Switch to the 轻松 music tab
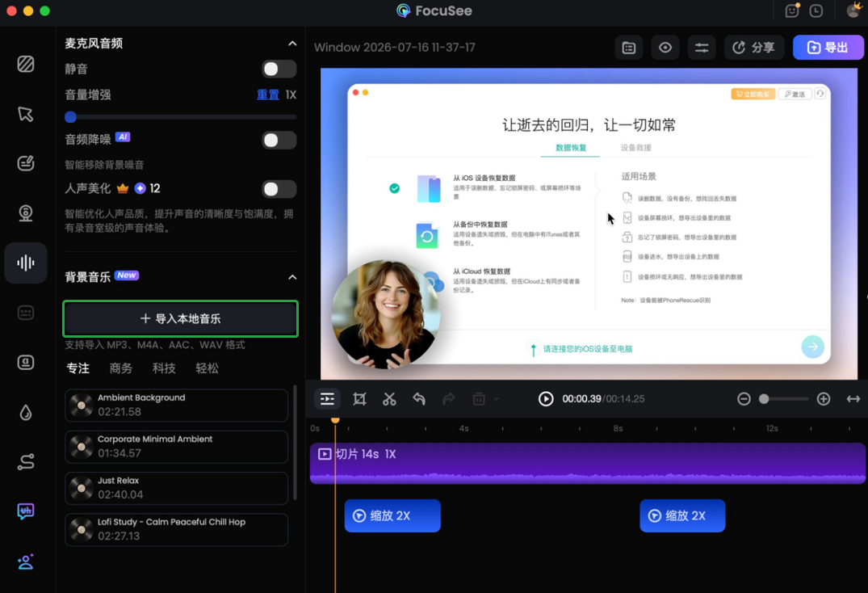Image resolution: width=868 pixels, height=593 pixels. click(x=207, y=368)
